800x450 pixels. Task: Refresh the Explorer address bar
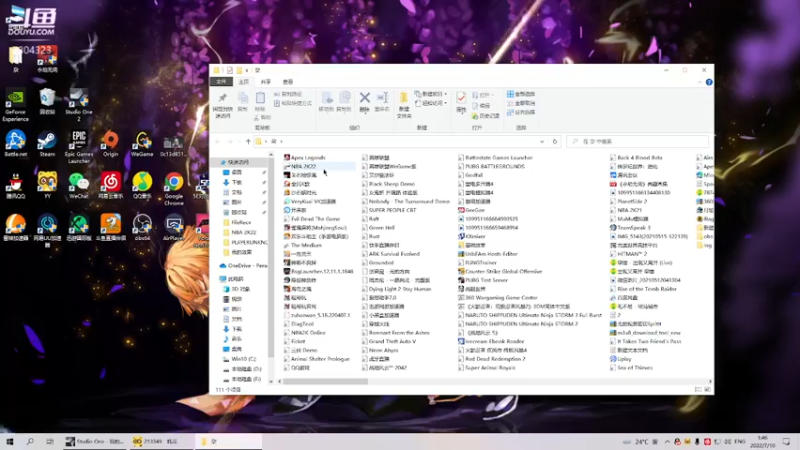pos(555,141)
